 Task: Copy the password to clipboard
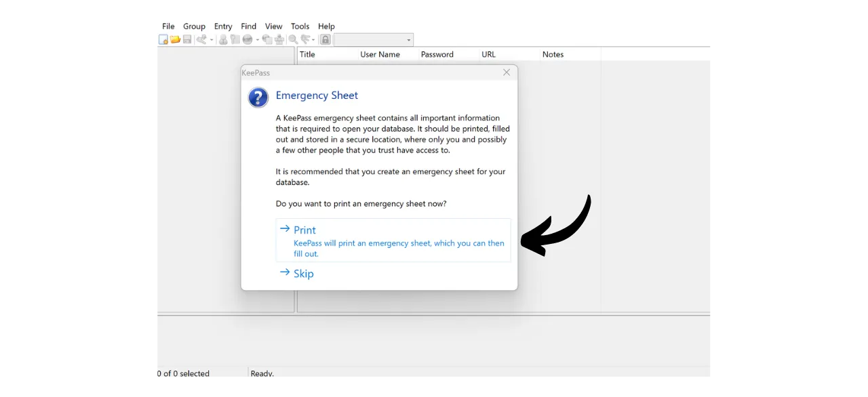(x=235, y=39)
